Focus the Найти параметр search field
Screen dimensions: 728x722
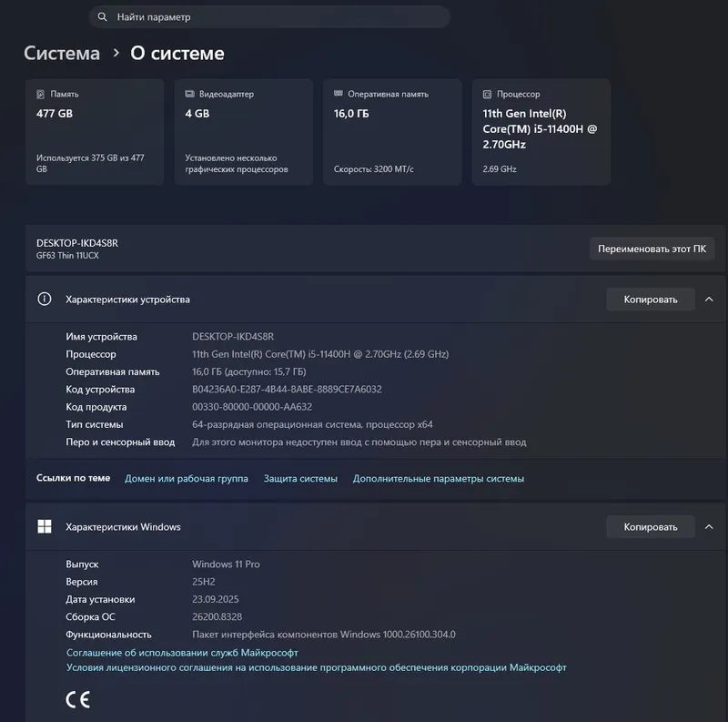(269, 16)
